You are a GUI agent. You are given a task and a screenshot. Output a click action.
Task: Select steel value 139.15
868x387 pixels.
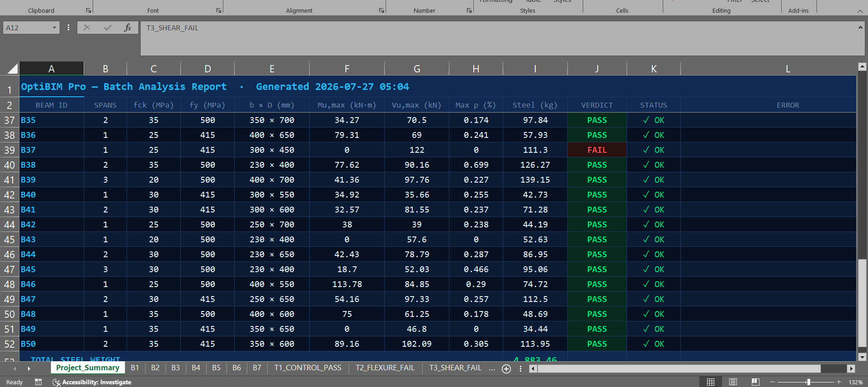535,180
